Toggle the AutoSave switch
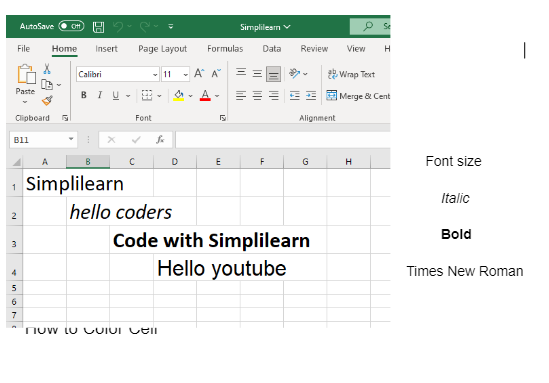Viewport: 549px width, 383px height. pos(71,26)
